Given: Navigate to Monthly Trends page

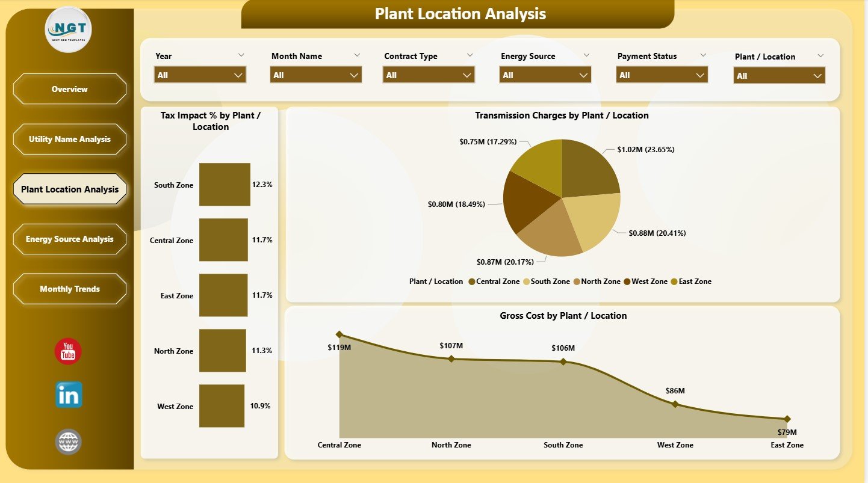Looking at the screenshot, I should pos(69,289).
